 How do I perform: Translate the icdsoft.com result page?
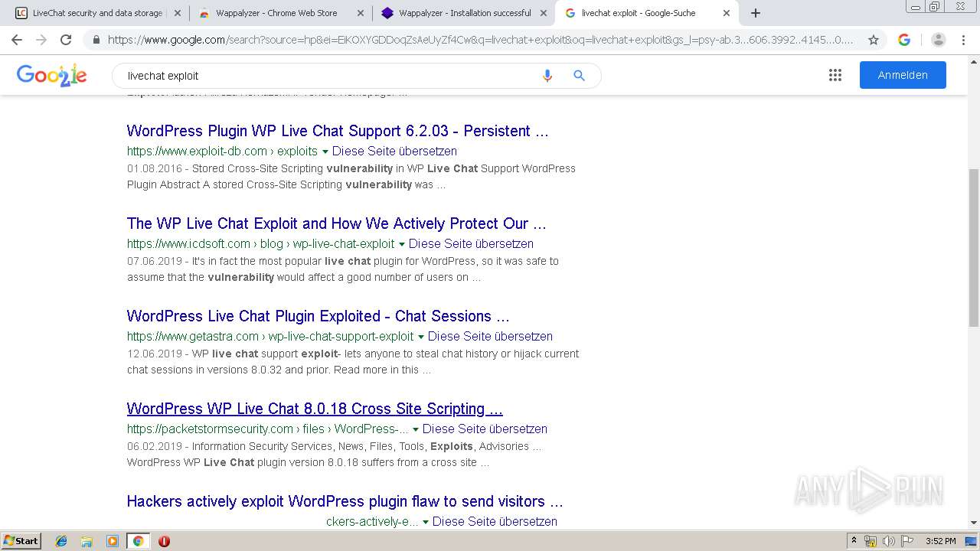tap(471, 244)
